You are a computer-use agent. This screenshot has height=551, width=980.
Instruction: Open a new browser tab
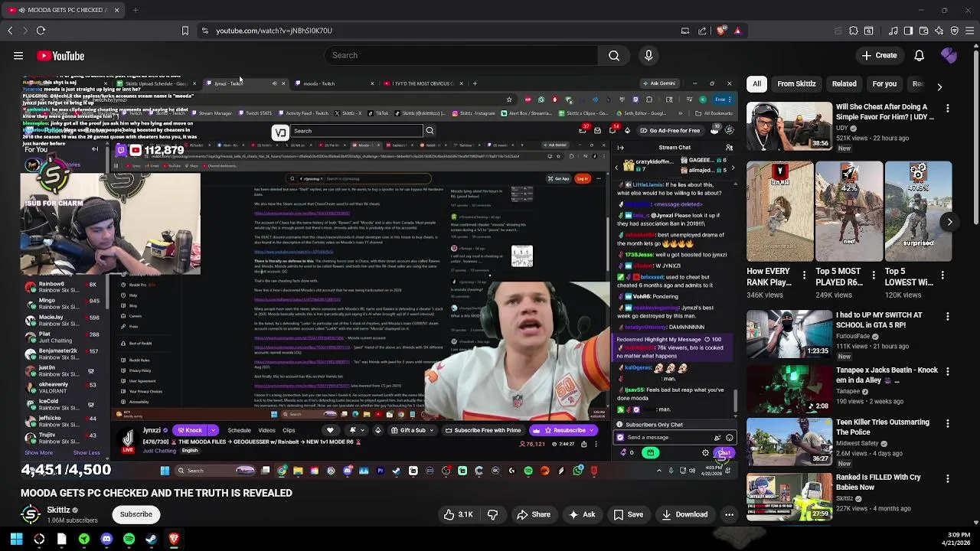[136, 10]
